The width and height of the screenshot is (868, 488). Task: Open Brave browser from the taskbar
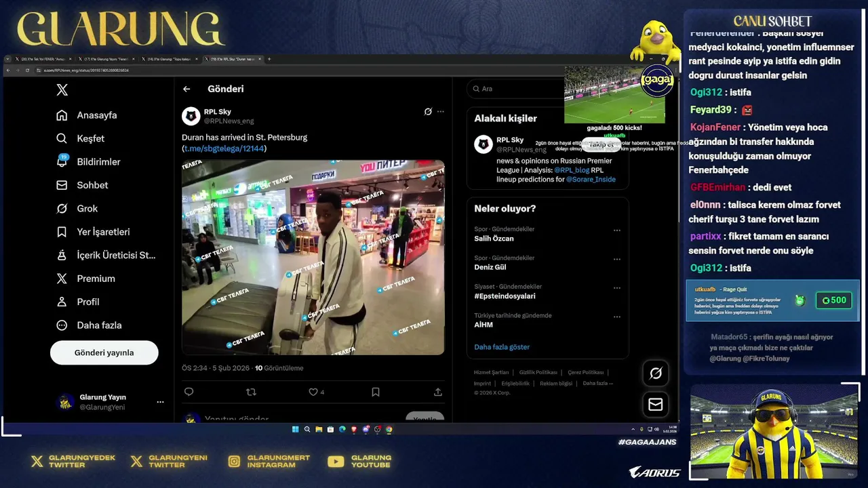click(x=354, y=429)
